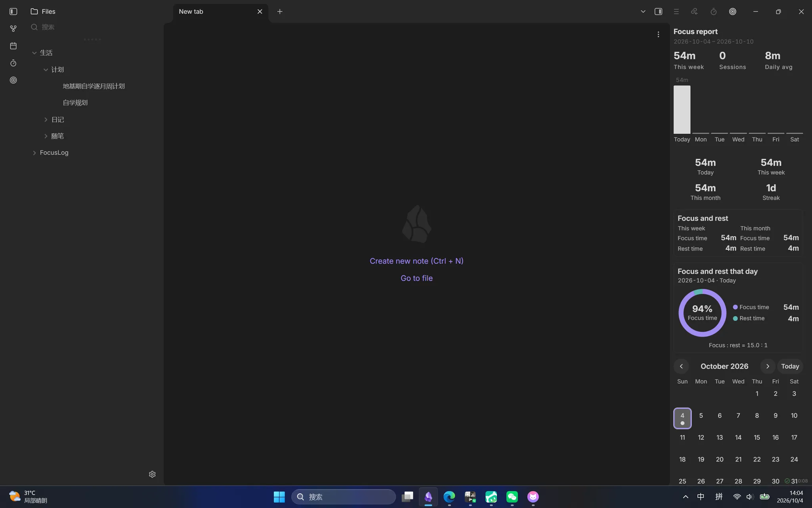The width and height of the screenshot is (812, 508).
Task: Toggle the right sidebar icon
Action: pyautogui.click(x=658, y=12)
